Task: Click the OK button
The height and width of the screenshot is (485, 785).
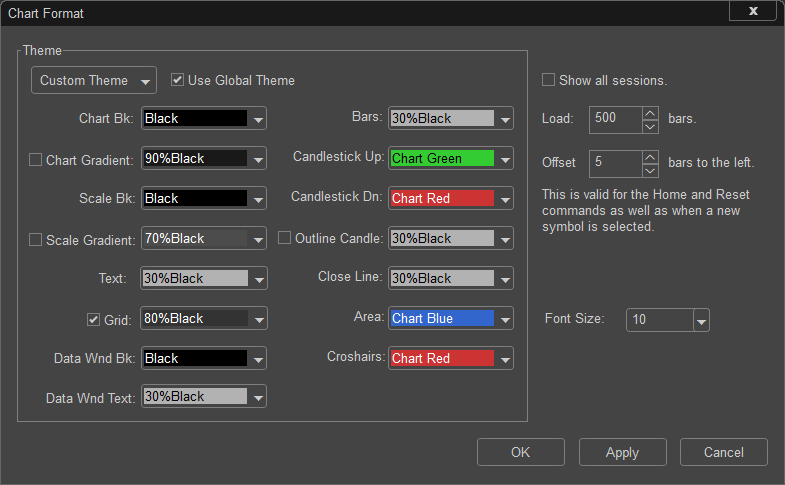Action: point(521,452)
